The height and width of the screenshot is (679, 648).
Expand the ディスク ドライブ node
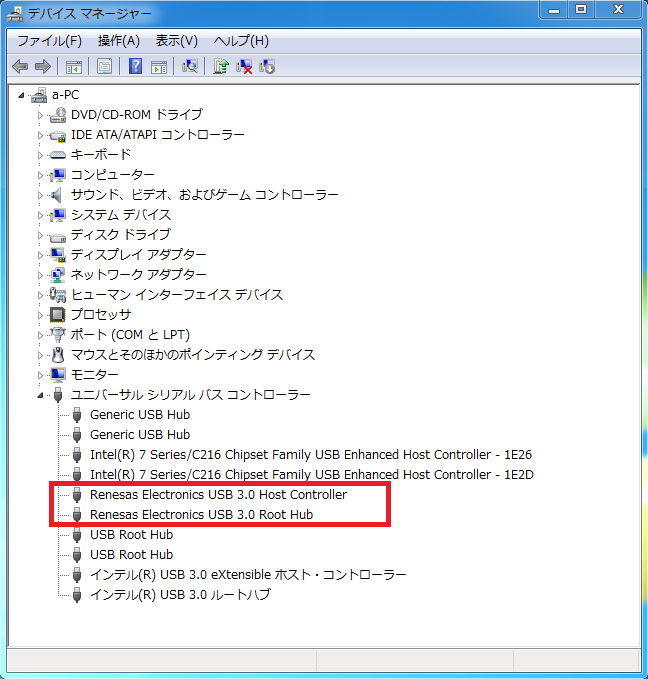coord(40,235)
